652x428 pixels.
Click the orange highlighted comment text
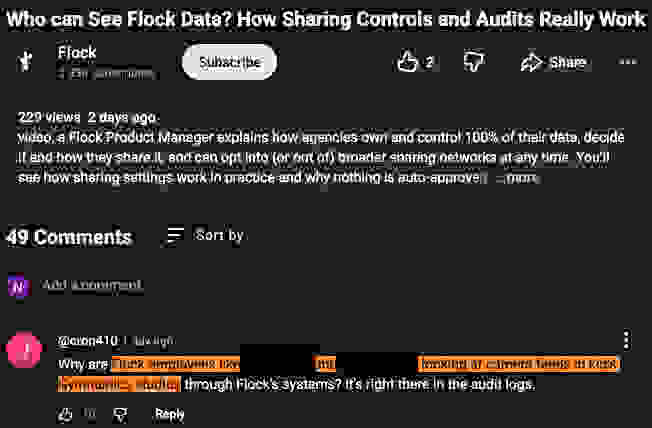click(175, 364)
